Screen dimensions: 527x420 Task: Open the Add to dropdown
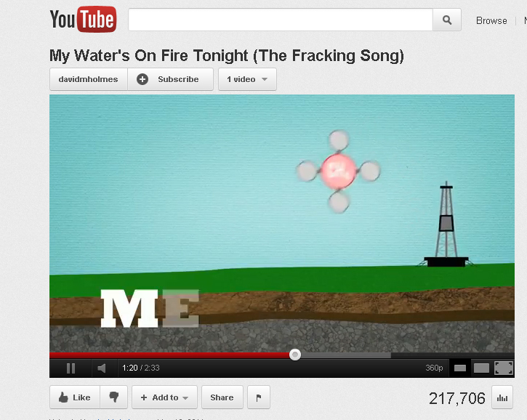pyautogui.click(x=164, y=397)
